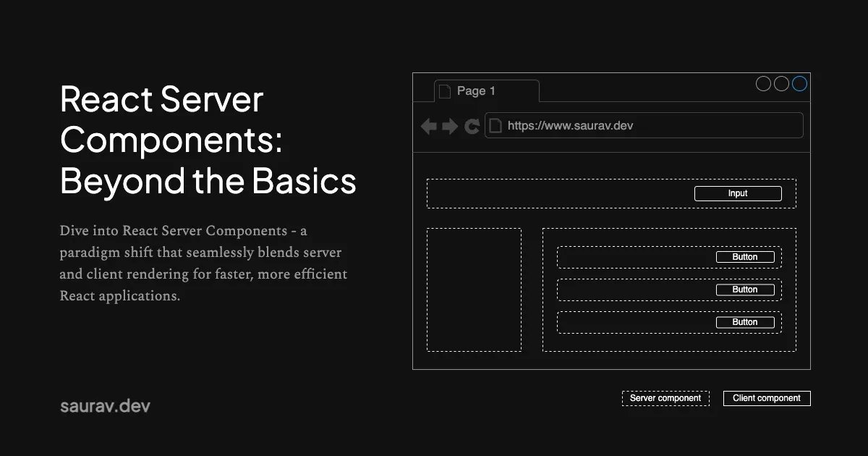
Task: Click the blue circle window control
Action: pos(799,83)
